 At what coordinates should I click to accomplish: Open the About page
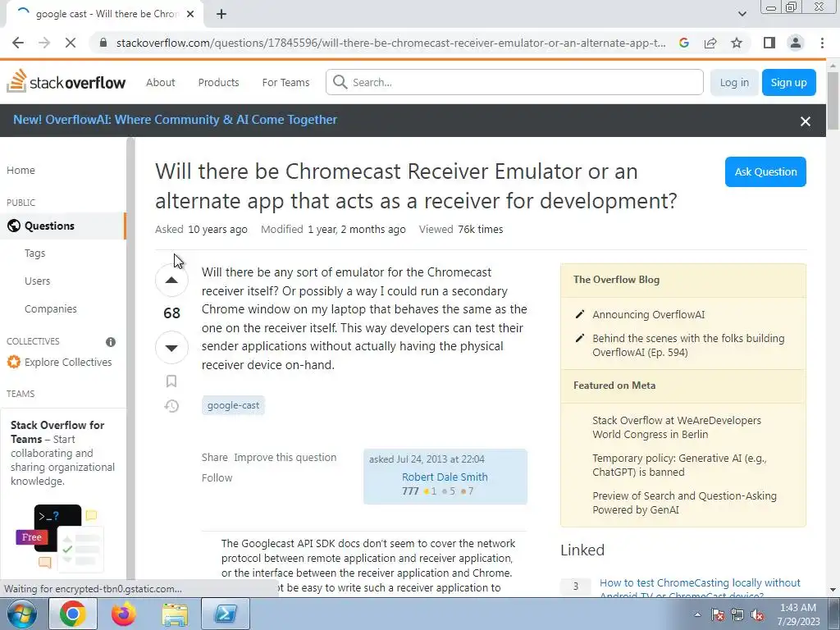point(161,83)
